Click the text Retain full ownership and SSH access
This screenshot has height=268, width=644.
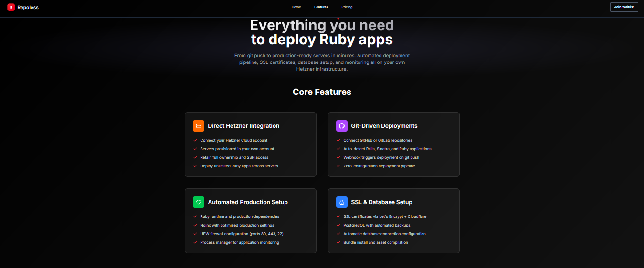click(234, 157)
